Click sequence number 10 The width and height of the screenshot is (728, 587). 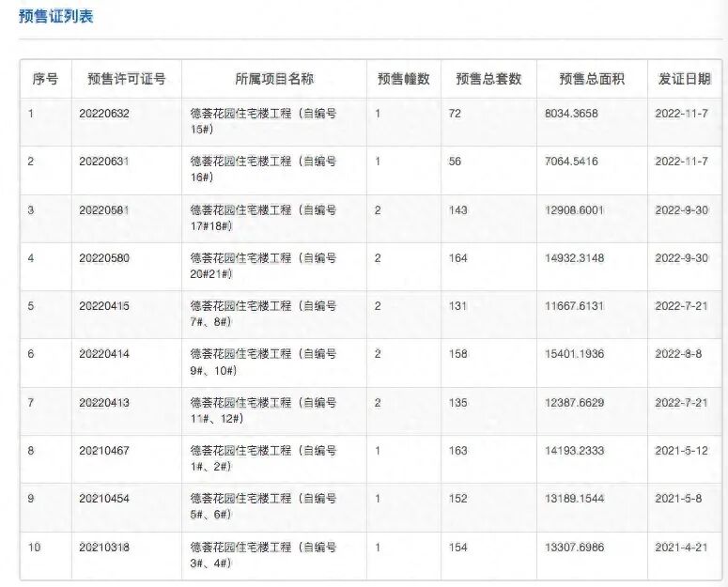(35, 548)
